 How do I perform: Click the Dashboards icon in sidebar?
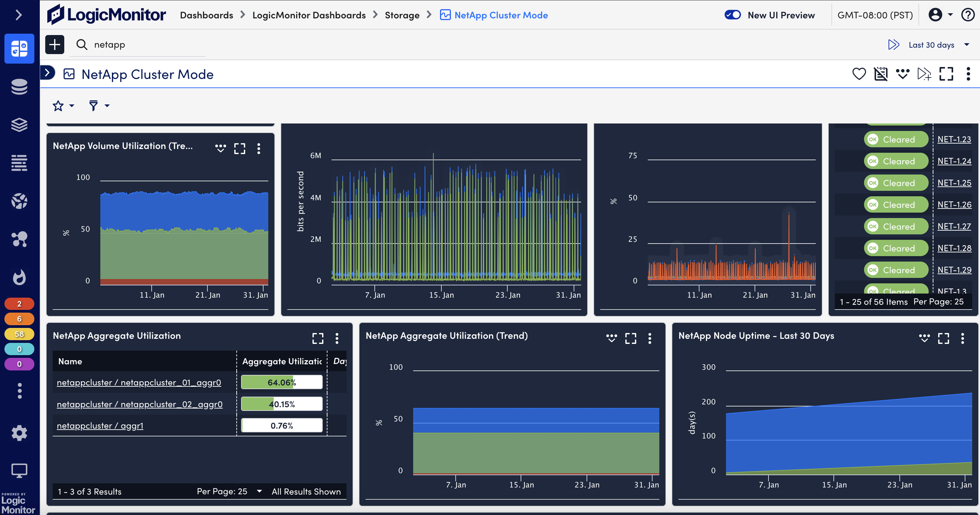click(x=19, y=48)
